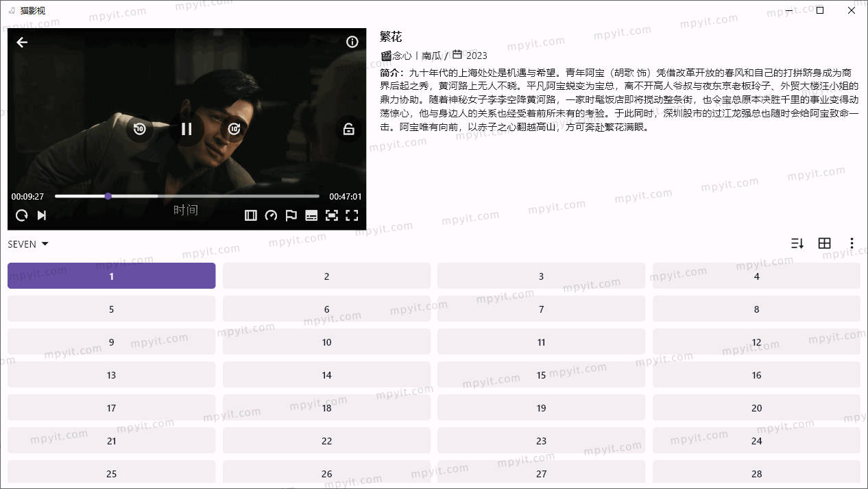Click the flag (skip intro) icon
868x489 pixels.
click(x=291, y=215)
